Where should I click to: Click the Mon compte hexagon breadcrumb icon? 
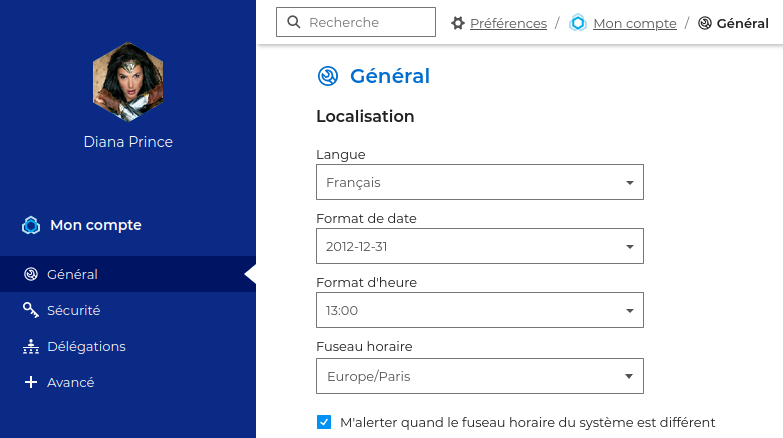coord(578,23)
